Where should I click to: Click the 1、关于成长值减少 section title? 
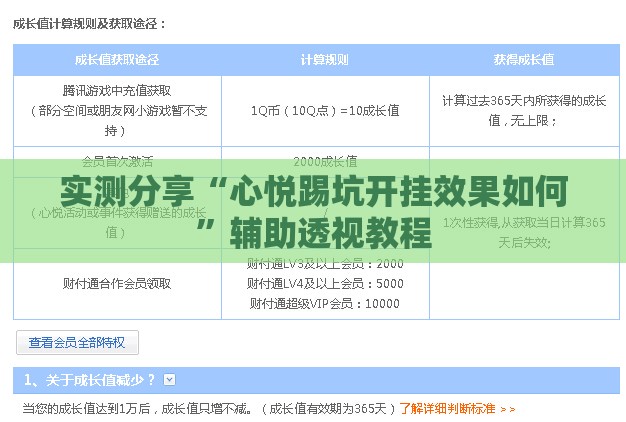pos(89,380)
